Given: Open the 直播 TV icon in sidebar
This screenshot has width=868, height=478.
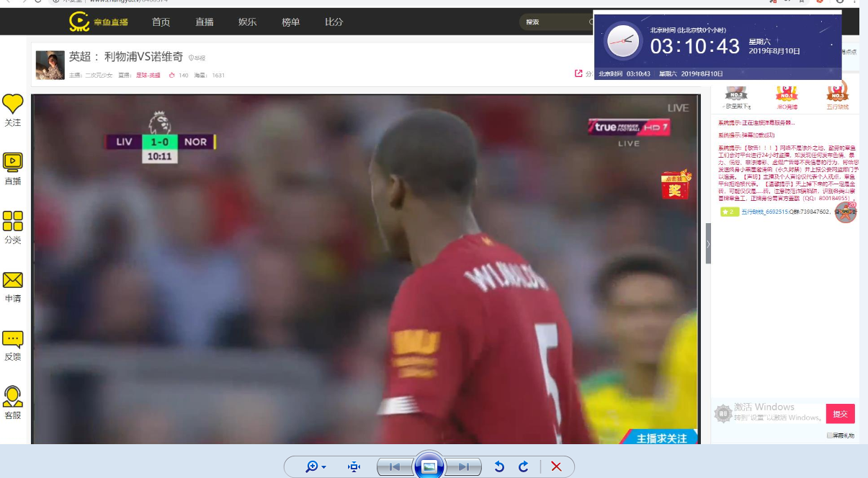Looking at the screenshot, I should [13, 161].
